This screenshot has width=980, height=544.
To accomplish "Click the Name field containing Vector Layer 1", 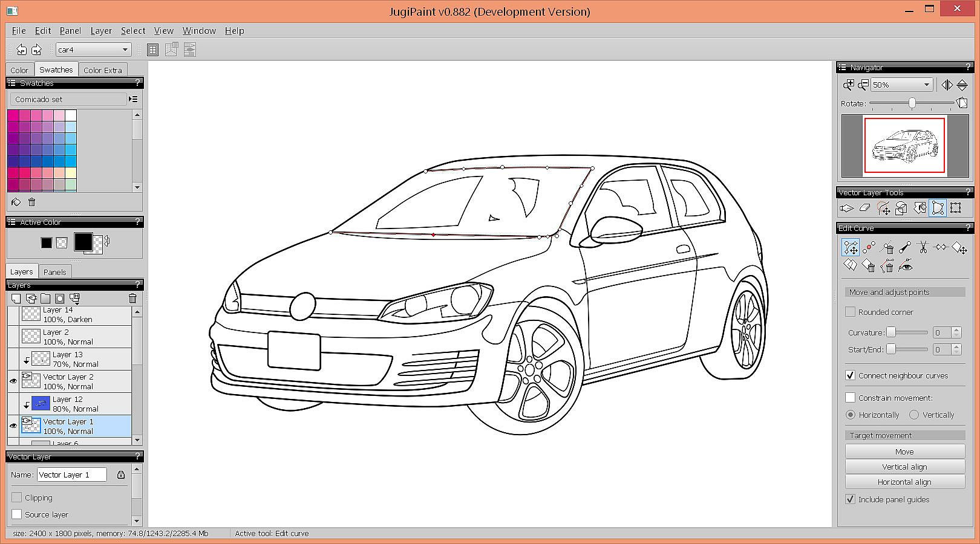I will click(x=71, y=475).
